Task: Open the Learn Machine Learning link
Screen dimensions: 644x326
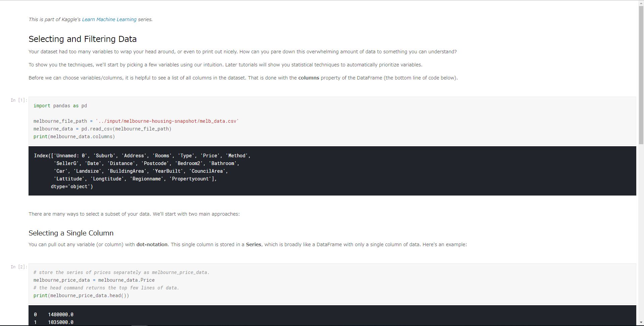Action: pos(109,19)
